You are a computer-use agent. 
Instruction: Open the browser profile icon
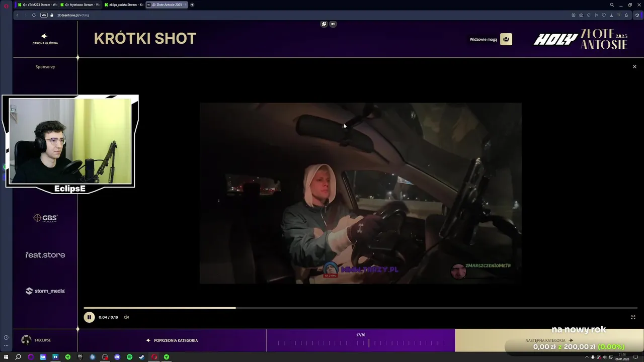(626, 15)
